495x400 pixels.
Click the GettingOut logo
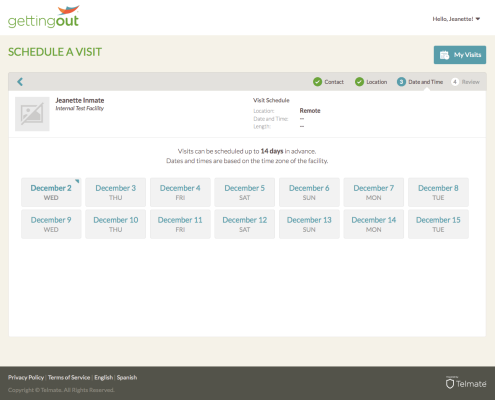point(44,17)
